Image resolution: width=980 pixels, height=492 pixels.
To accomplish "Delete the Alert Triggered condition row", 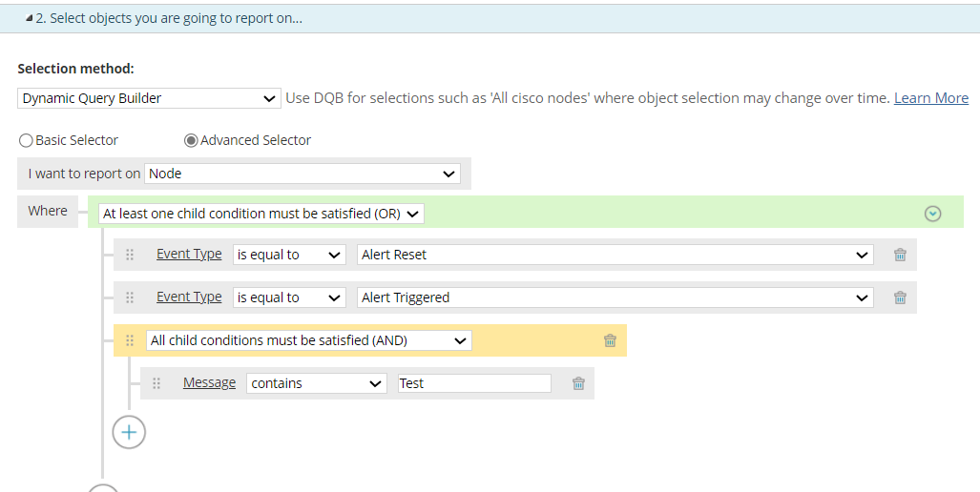I will click(x=900, y=297).
